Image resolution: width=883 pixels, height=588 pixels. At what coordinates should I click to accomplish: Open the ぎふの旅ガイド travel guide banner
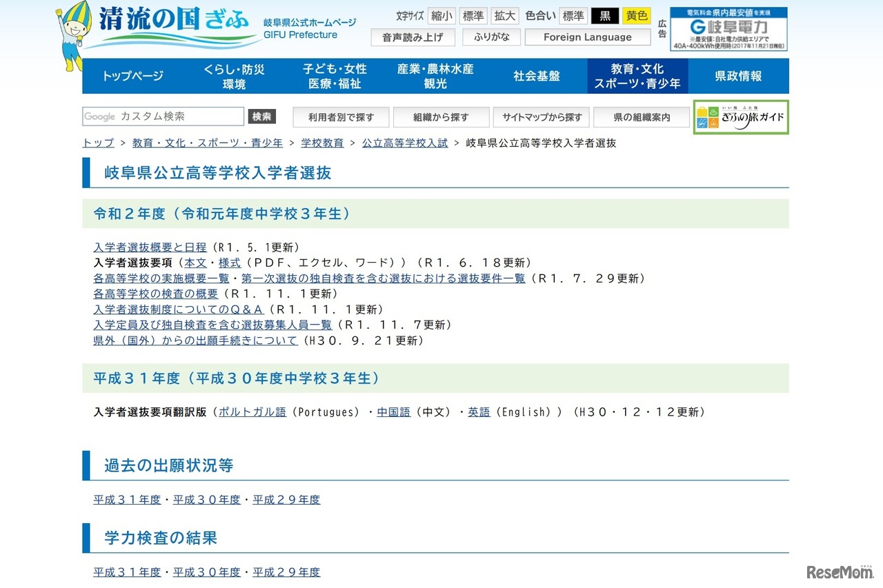(741, 117)
